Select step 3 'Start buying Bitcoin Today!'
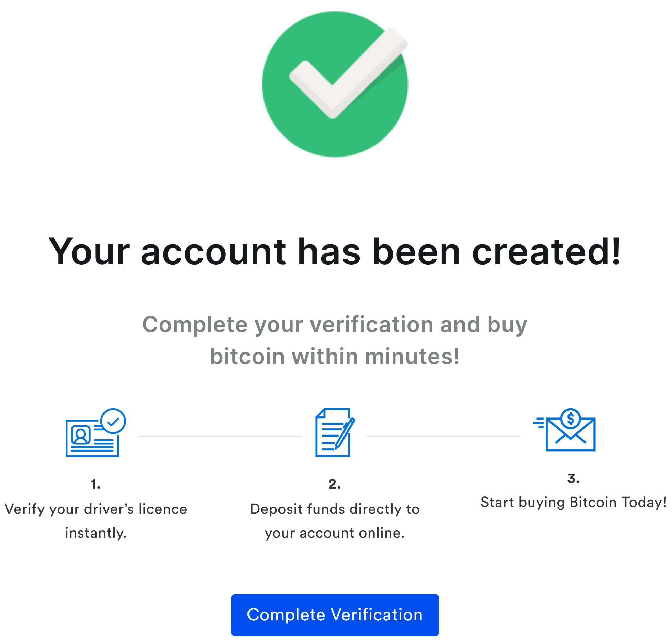The width and height of the screenshot is (672, 640). (x=573, y=502)
